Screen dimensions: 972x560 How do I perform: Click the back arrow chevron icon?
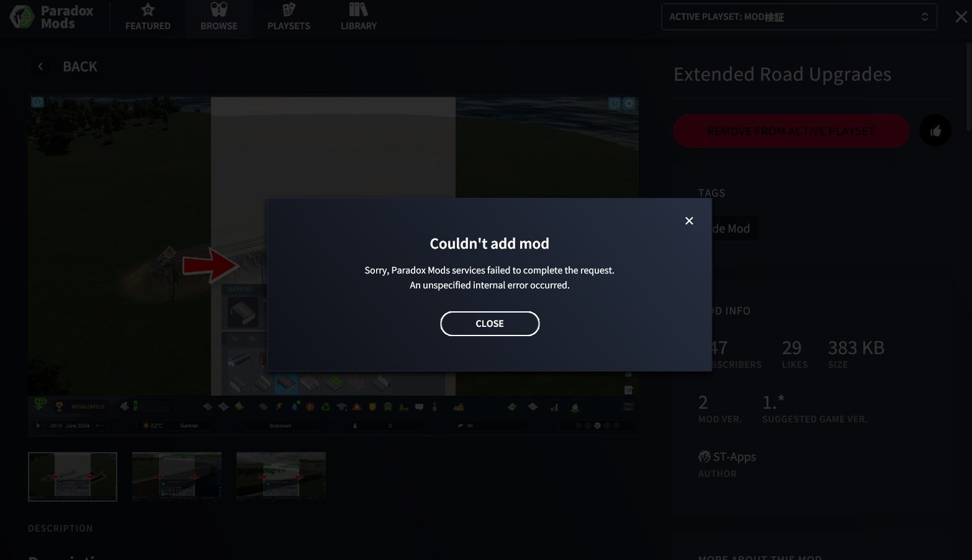click(40, 66)
